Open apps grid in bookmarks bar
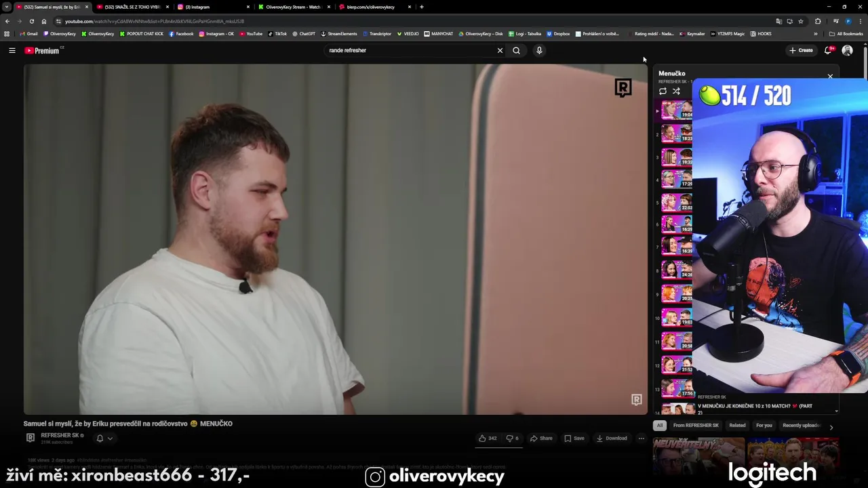Viewport: 868px width, 488px height. pos(7,33)
